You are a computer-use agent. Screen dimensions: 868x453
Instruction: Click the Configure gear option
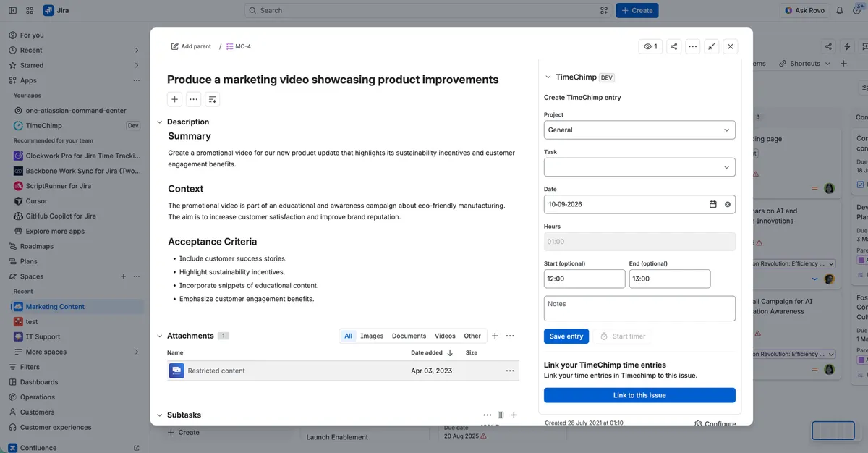point(715,423)
